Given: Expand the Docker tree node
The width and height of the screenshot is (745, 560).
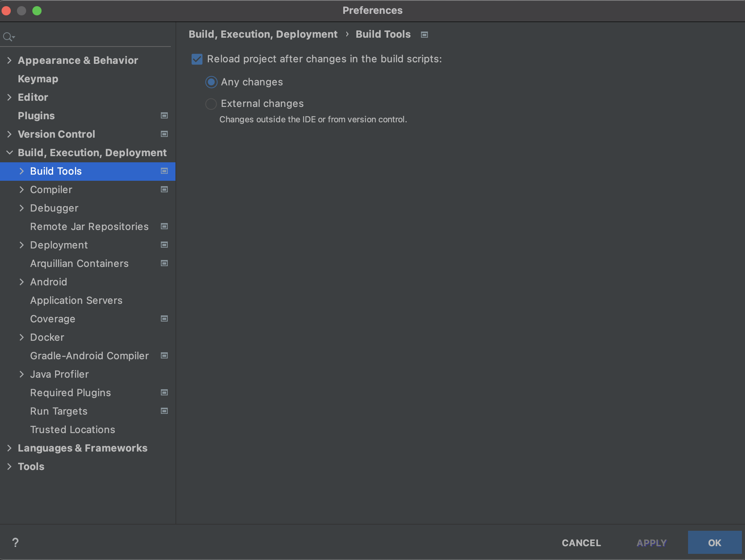Looking at the screenshot, I should coord(22,337).
